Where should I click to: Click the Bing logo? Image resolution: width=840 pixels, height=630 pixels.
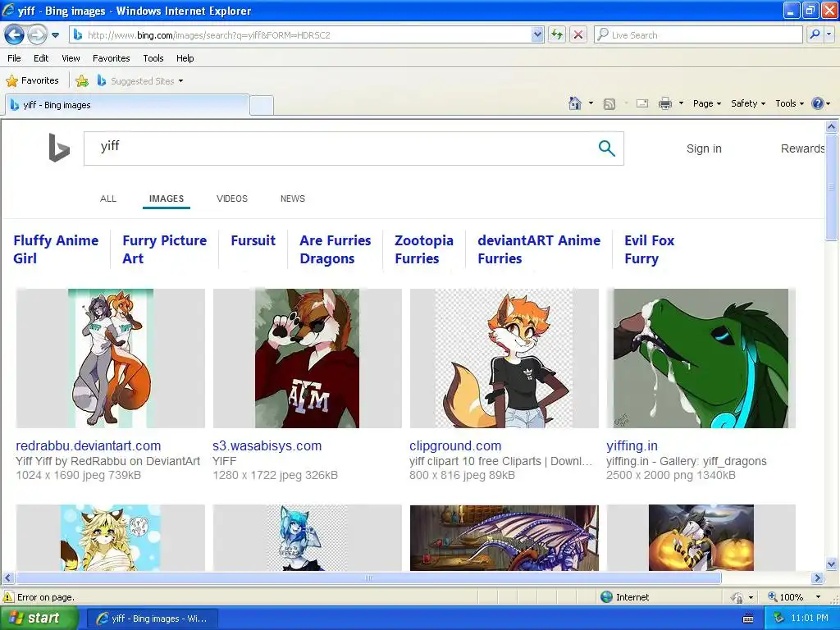[x=59, y=148]
